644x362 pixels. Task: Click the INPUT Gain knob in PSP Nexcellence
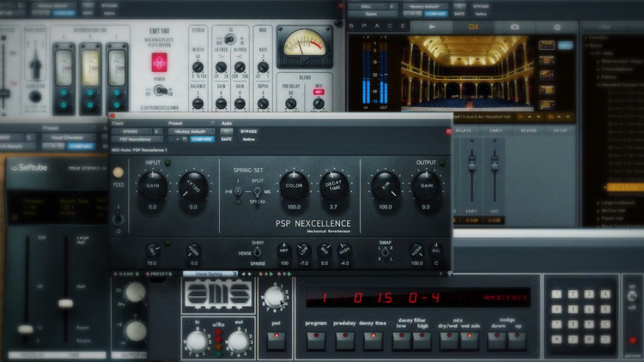click(x=152, y=185)
